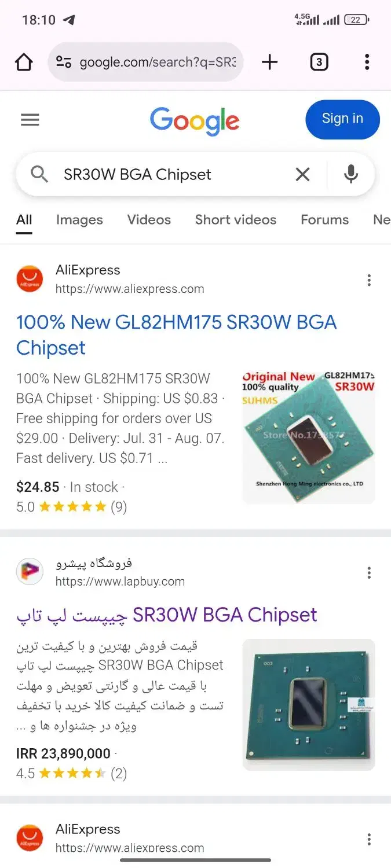Open 100% New GL82HM175 SR30W result link

tap(177, 335)
